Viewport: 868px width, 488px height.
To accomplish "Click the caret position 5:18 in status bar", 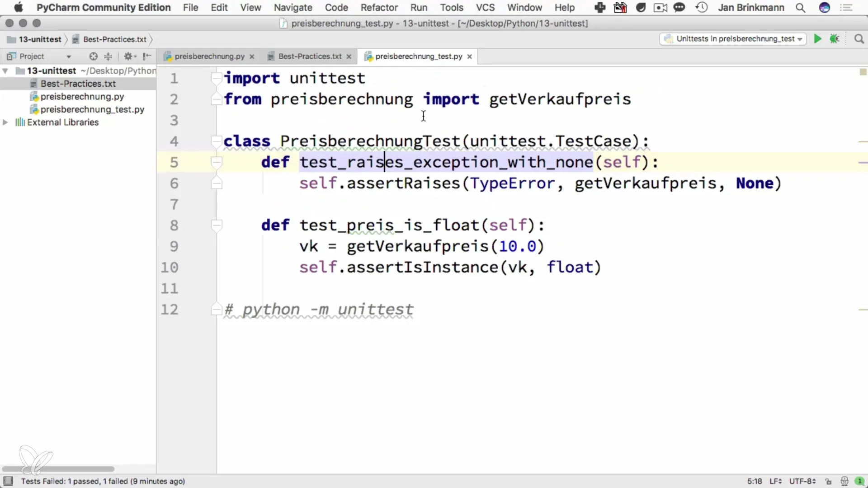I will 754,482.
